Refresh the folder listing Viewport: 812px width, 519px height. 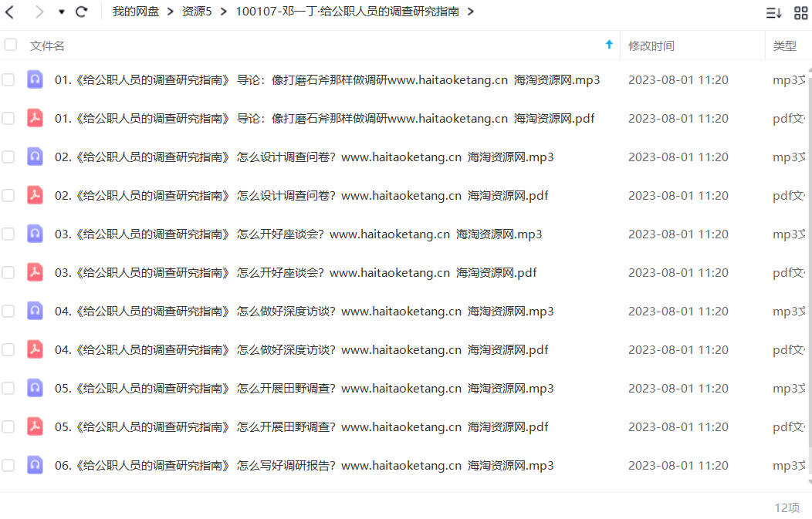pos(81,12)
